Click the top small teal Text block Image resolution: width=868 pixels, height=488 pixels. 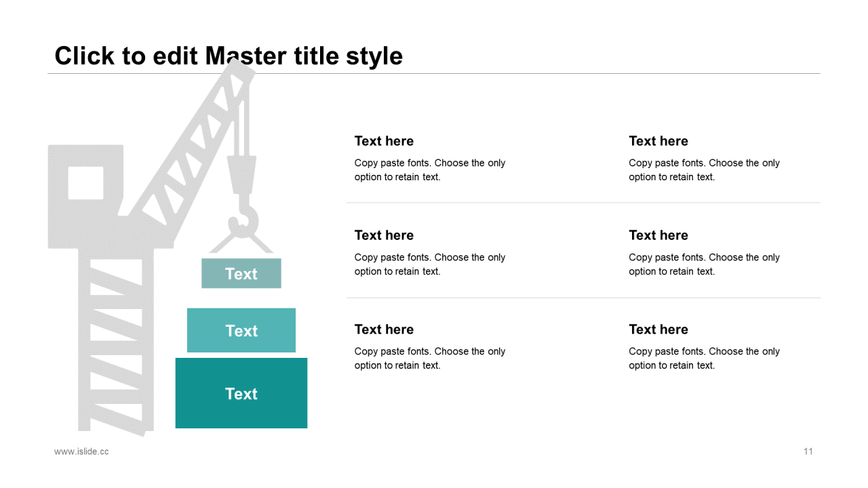[x=241, y=273]
